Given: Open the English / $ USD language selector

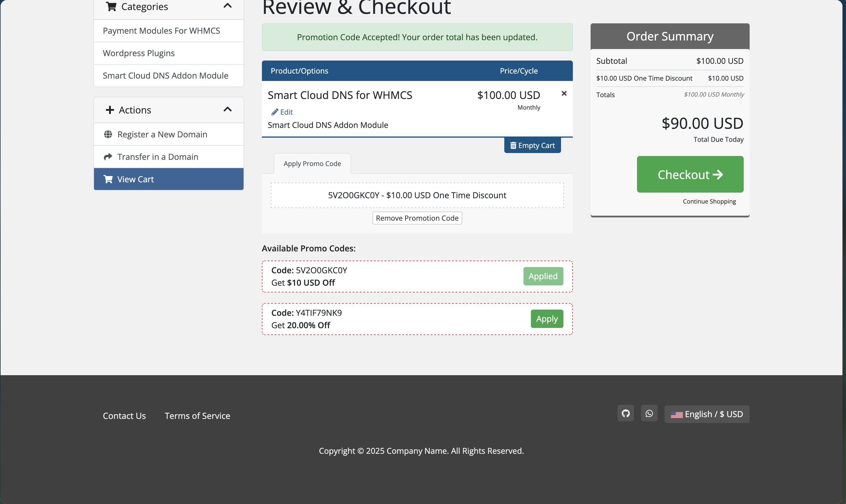Looking at the screenshot, I should [707, 414].
